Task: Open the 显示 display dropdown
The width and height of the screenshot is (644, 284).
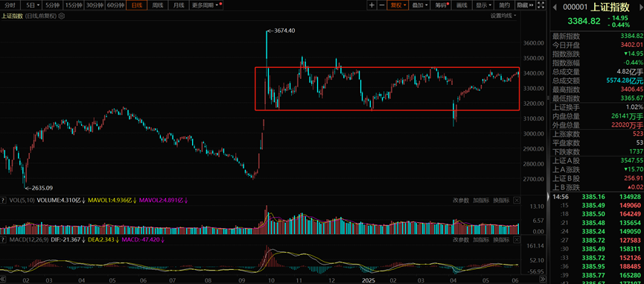Action: pos(483,5)
